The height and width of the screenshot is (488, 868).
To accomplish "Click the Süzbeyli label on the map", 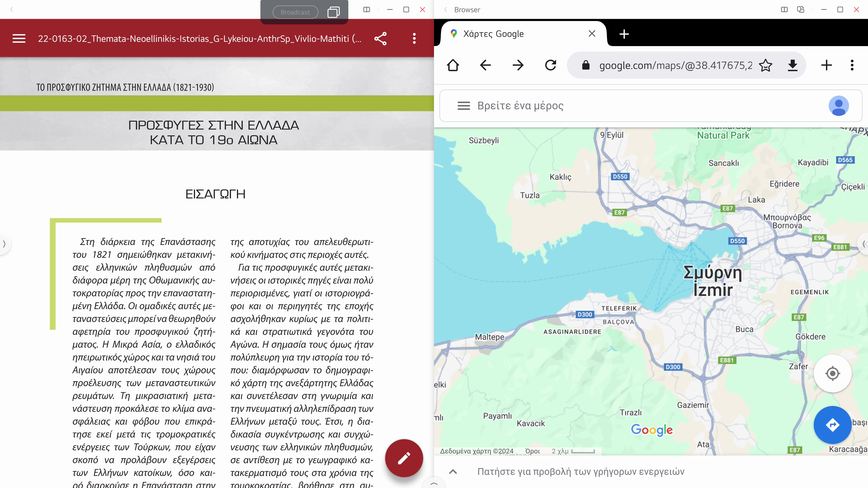I will [484, 141].
